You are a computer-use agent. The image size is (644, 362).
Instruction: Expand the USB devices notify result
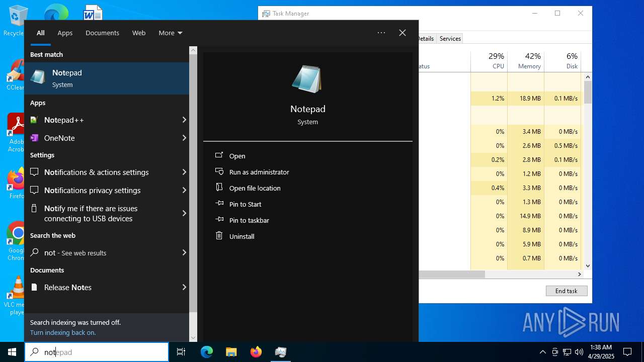pos(184,213)
